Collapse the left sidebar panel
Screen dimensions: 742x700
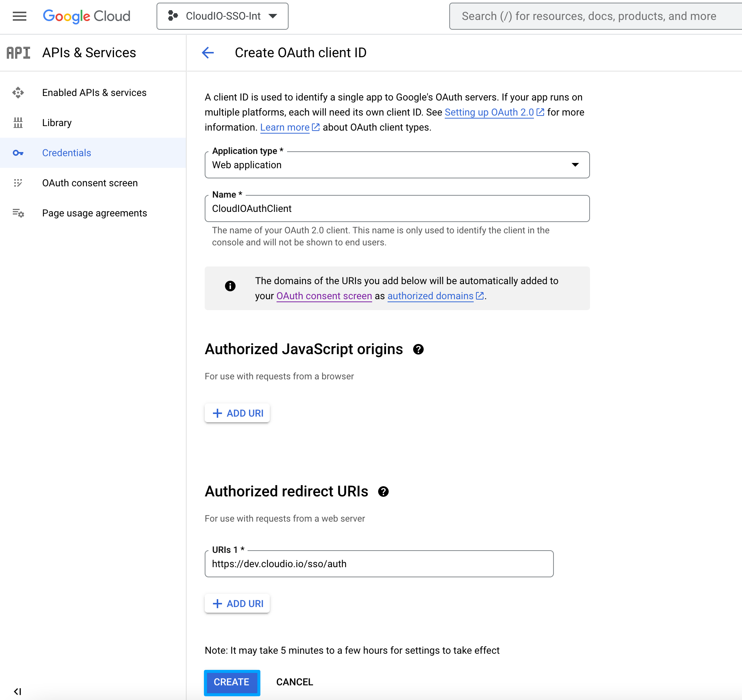coord(17,691)
